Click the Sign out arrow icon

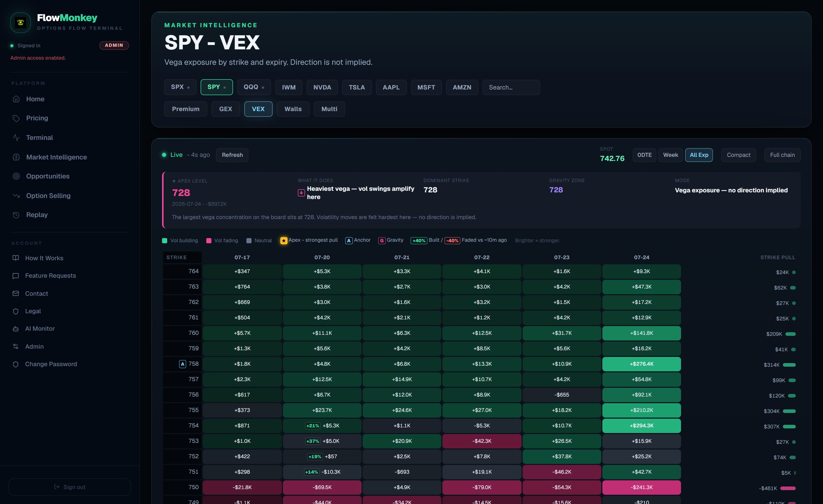(57, 487)
